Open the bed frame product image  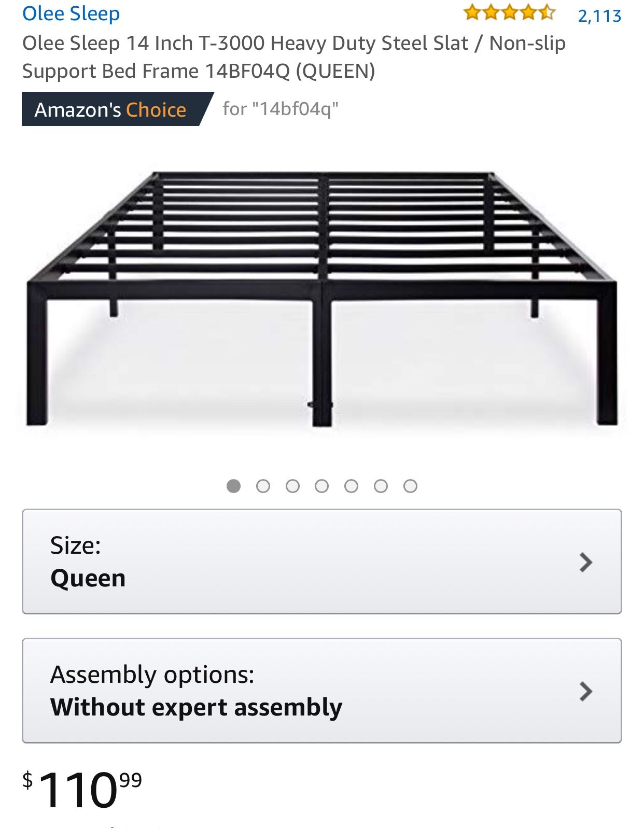point(322,299)
